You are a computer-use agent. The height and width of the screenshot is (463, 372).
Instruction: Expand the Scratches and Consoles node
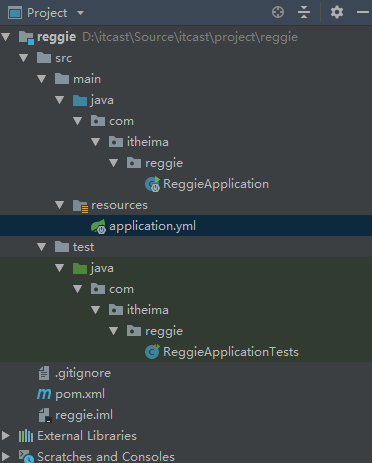(6, 456)
